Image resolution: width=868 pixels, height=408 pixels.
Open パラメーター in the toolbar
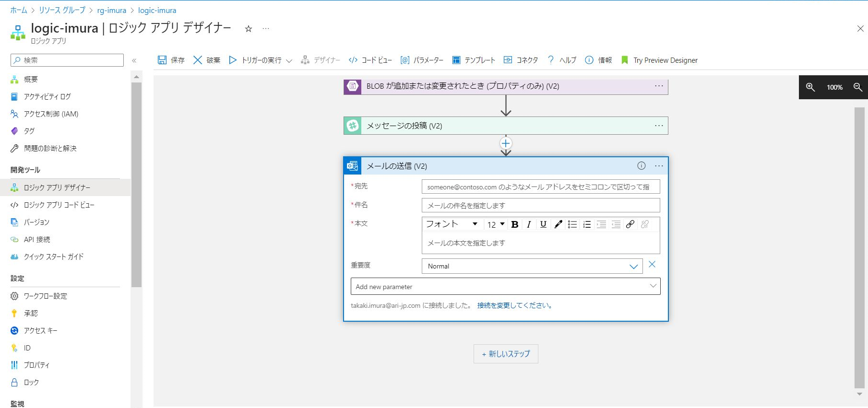[422, 60]
